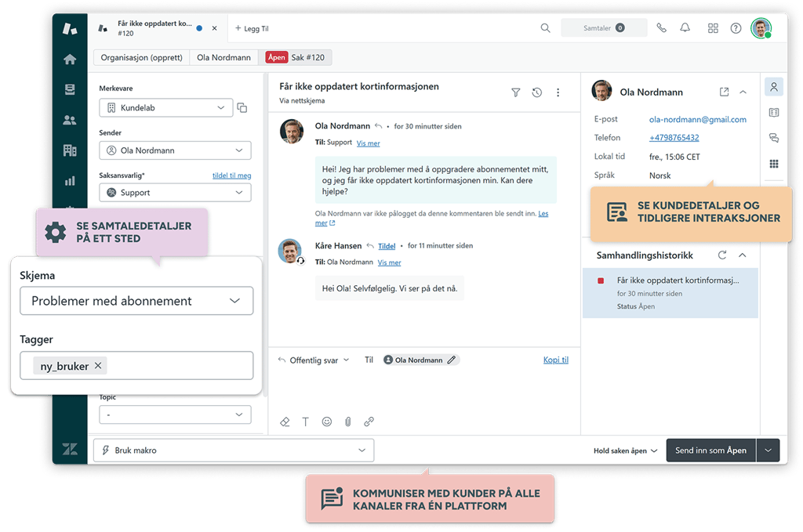Open the Organizations icon in the sidebar
The height and width of the screenshot is (532, 803).
click(x=69, y=149)
